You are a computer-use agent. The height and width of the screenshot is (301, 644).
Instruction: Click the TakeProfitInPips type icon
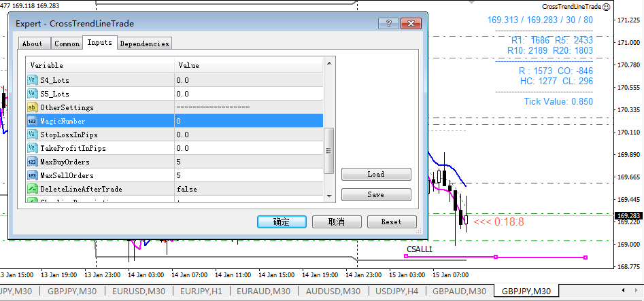[33, 148]
